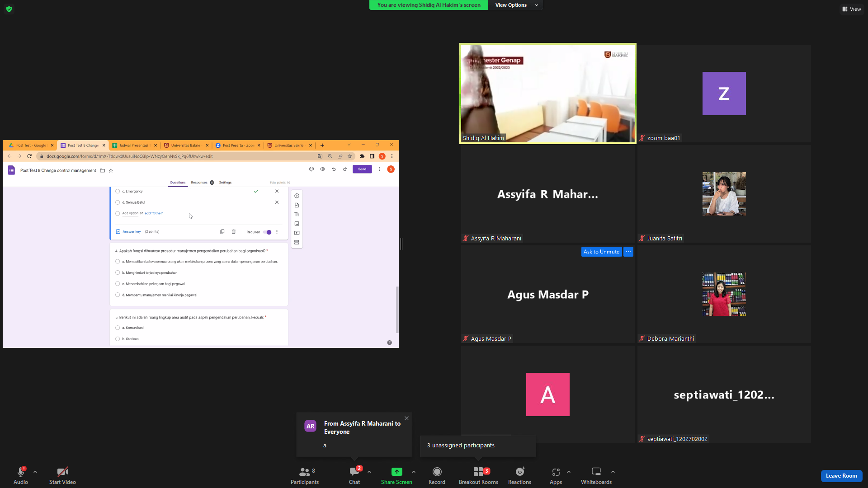Open share options caret beside Share Screen
The width and height of the screenshot is (868, 488).
(414, 472)
